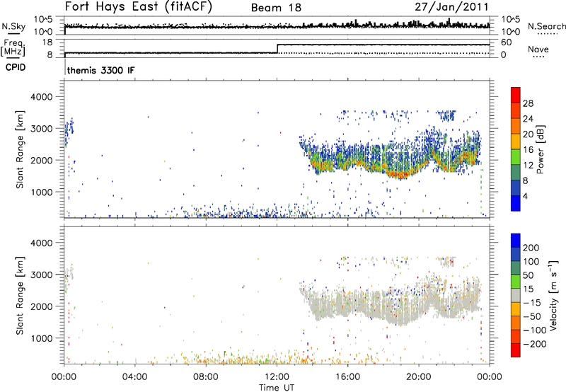Click the plot title "Fort Hays East (fitACF)"

point(139,6)
